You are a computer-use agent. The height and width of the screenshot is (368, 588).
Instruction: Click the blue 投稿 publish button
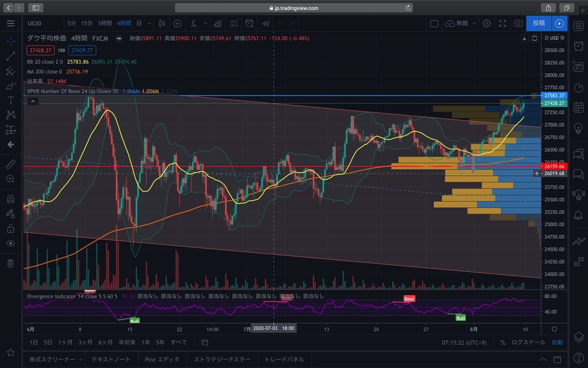[539, 23]
